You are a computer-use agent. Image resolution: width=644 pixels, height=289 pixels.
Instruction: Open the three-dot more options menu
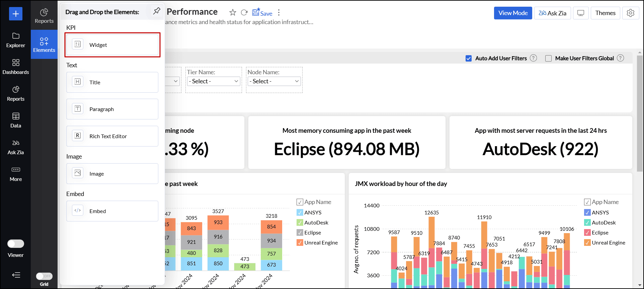[279, 13]
